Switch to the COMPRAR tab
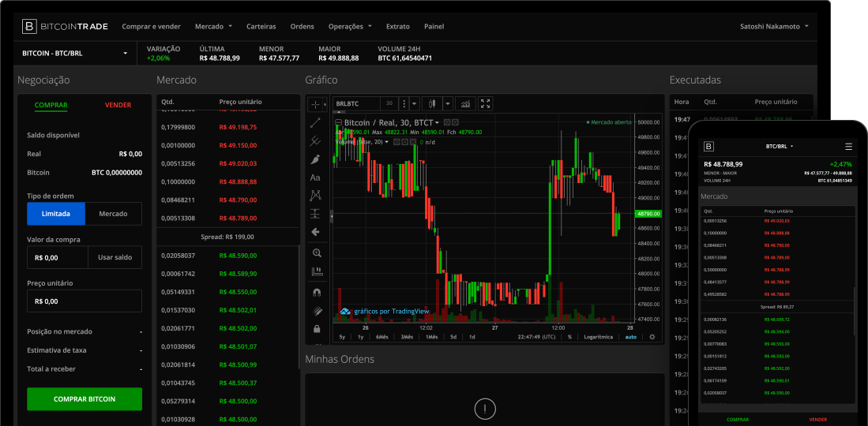 click(51, 105)
